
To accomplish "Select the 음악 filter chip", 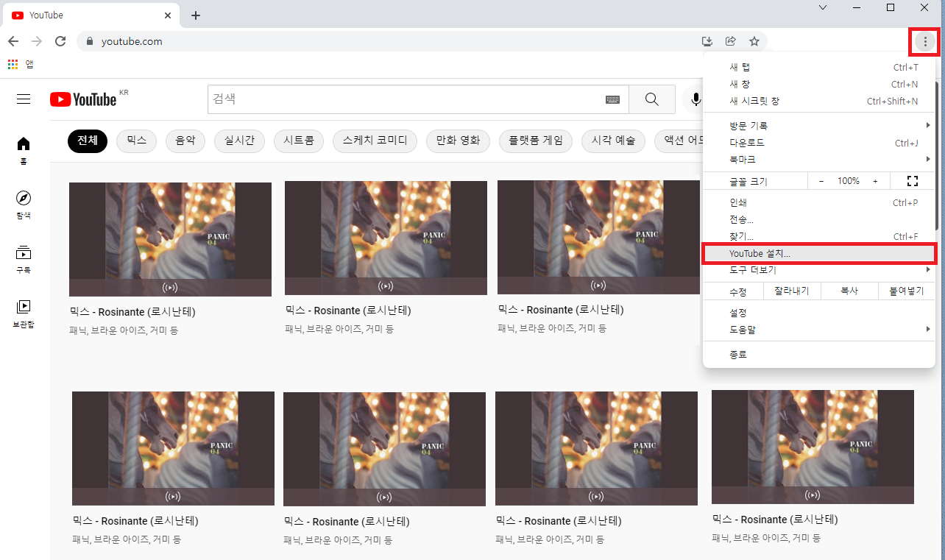I will click(x=185, y=141).
